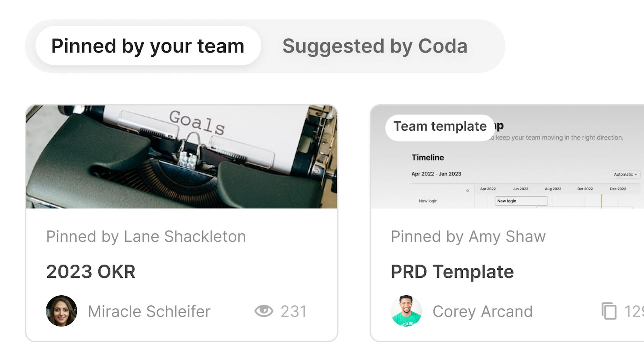This screenshot has height=362, width=644.
Task: Click the Miracle Schleifer author name
Action: 149,311
